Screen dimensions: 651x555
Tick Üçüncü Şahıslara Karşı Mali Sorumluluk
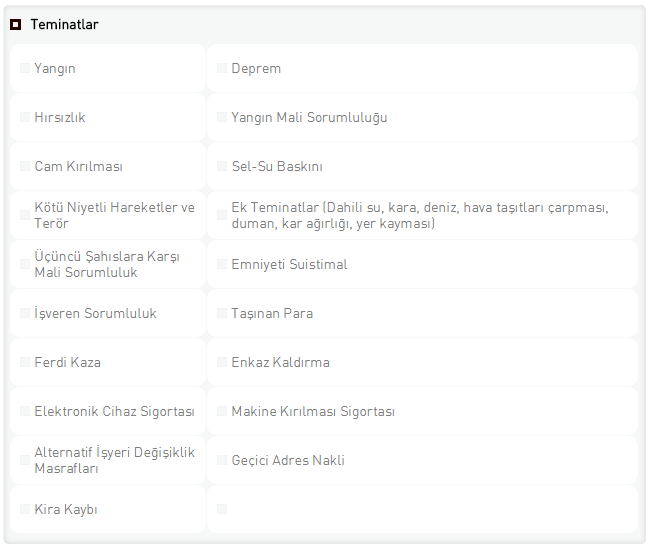pos(25,264)
